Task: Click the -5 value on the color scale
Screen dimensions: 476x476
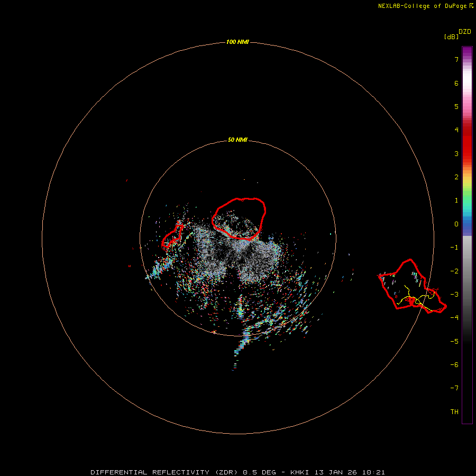Action: pos(454,342)
